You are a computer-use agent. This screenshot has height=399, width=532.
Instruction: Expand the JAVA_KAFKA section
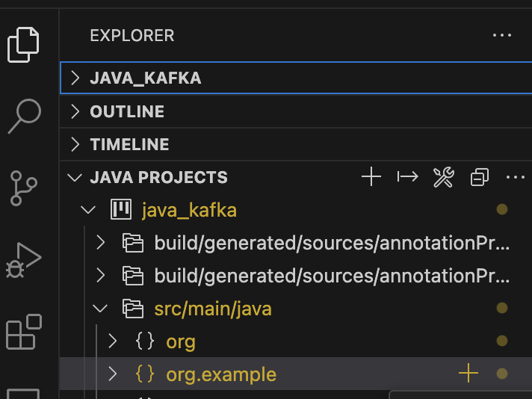pyautogui.click(x=75, y=78)
